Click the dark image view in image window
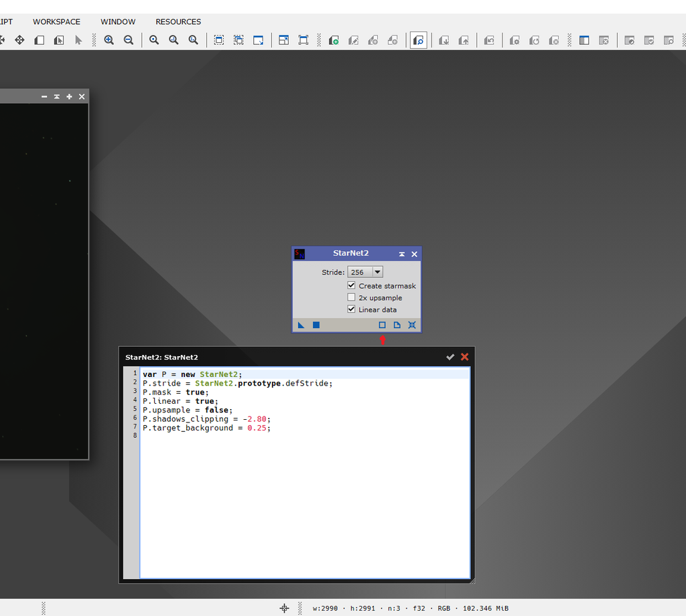 44,281
